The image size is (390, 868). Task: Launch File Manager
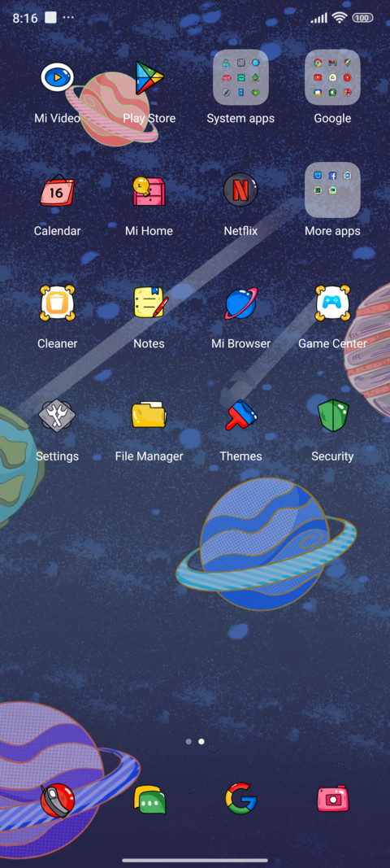pos(149,415)
